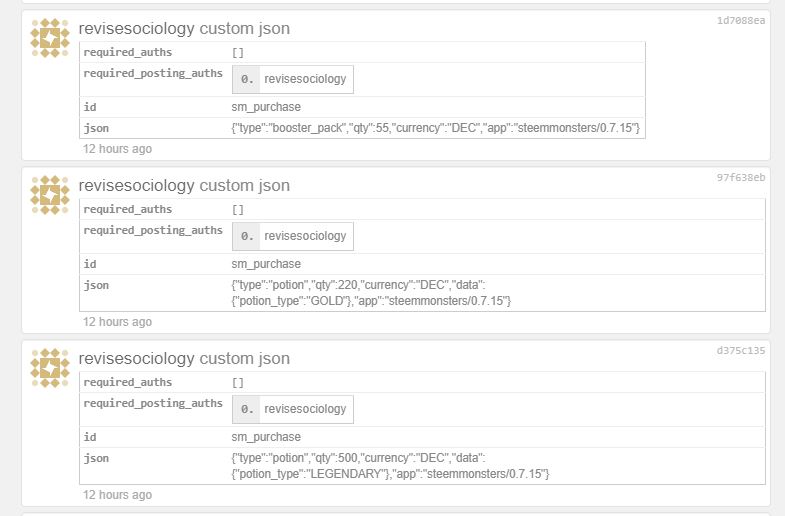Open transaction hash d375c135
The height and width of the screenshot is (516, 785).
[x=740, y=350]
